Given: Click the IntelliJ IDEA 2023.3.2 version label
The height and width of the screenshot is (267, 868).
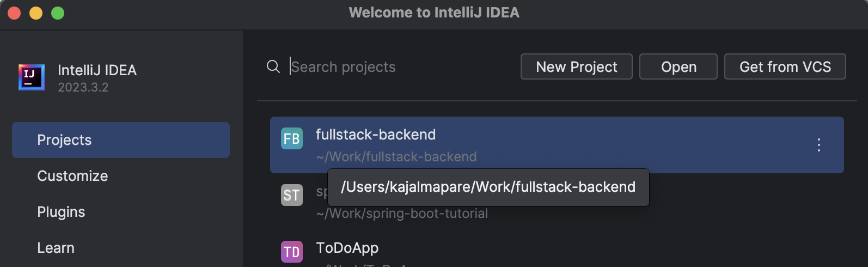Looking at the screenshot, I should click(x=83, y=87).
